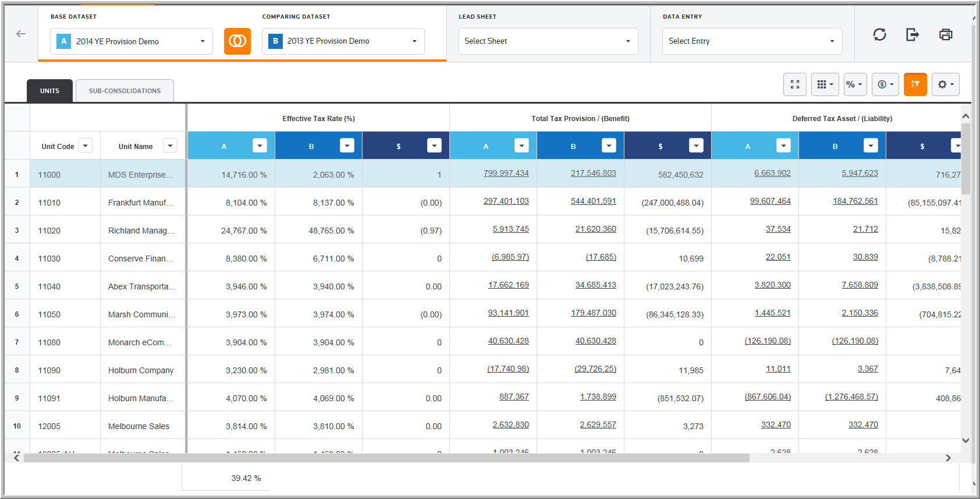Screen dimensions: 980x499
Task: Open filter for Deferred Tax Asset A column
Action: click(783, 146)
